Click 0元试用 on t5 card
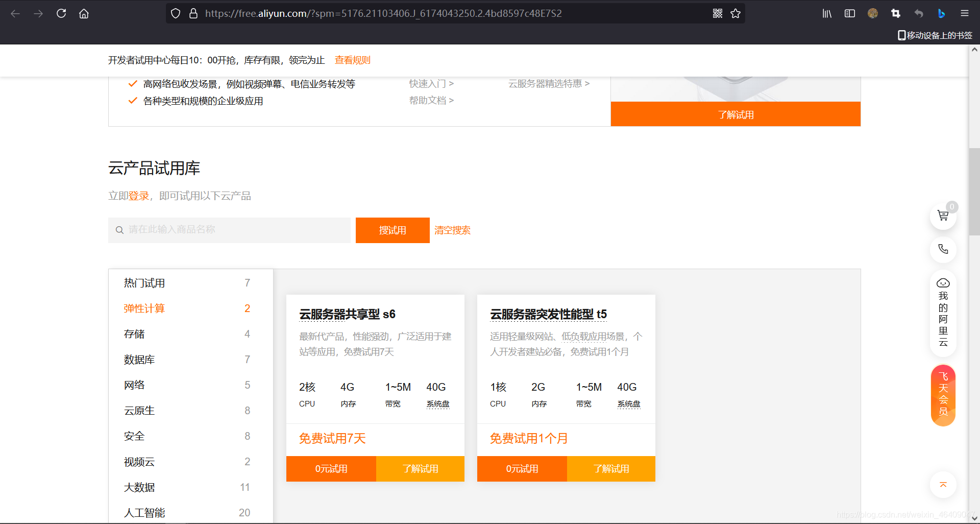 click(x=522, y=469)
